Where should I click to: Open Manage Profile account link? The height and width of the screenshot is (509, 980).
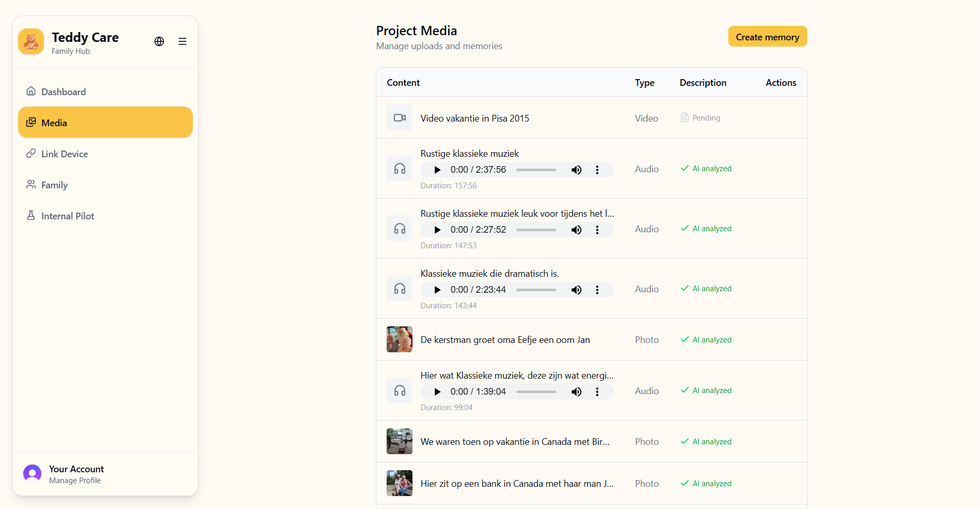click(x=75, y=481)
